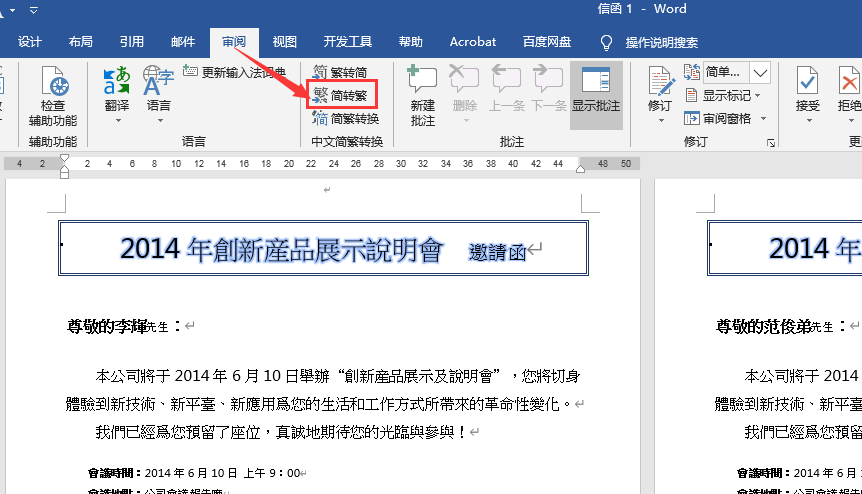Open the Quick Access Toolbar customize arrow
Image resolution: width=862 pixels, height=494 pixels.
[x=34, y=10]
